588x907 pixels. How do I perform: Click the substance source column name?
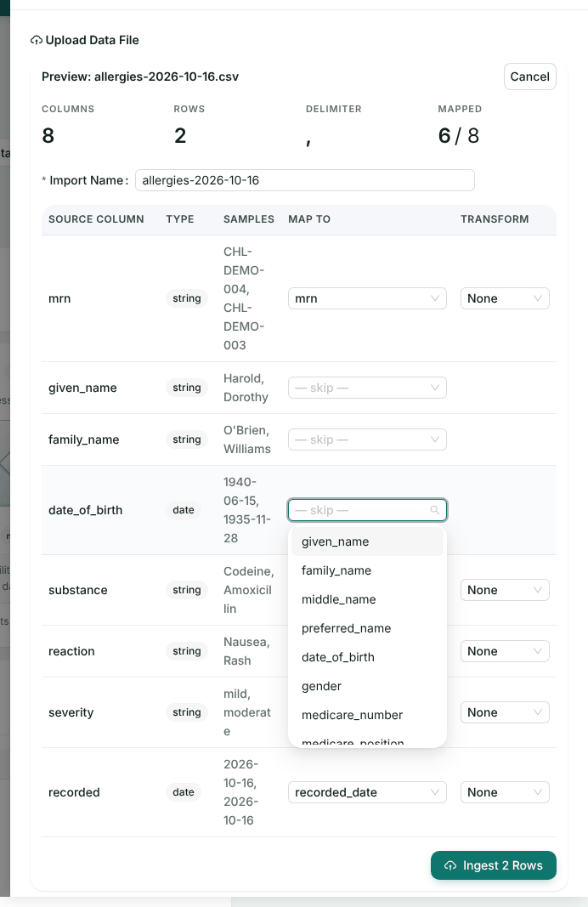coord(78,590)
